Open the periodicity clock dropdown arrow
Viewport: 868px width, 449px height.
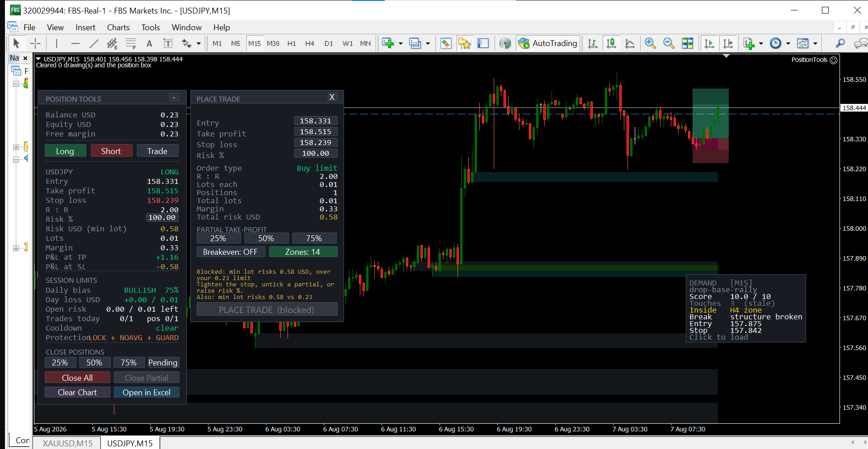click(x=788, y=43)
